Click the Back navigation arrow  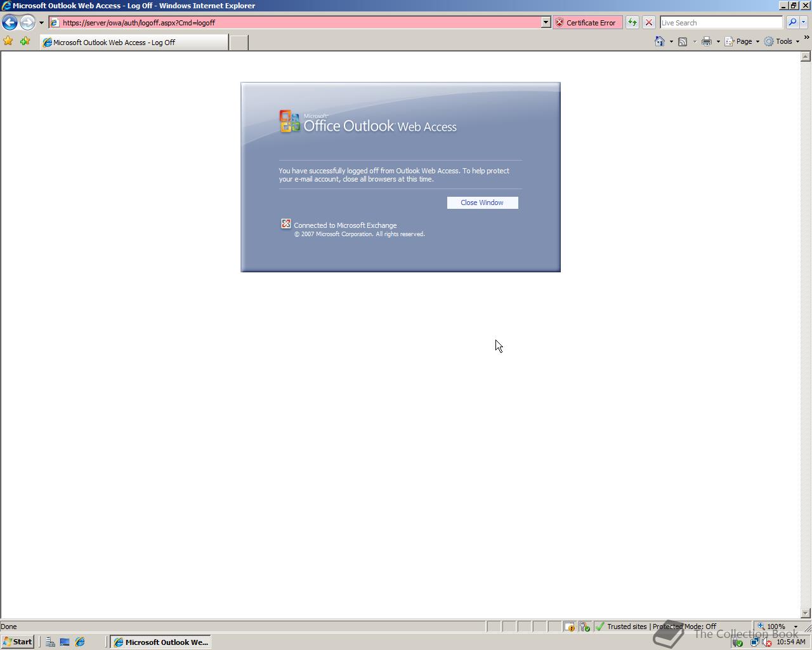pyautogui.click(x=10, y=22)
